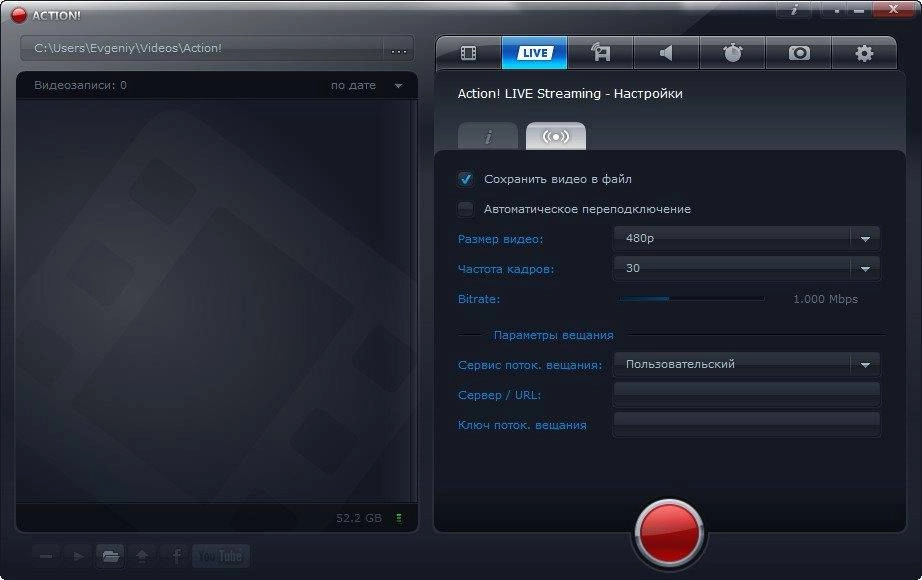This screenshot has width=922, height=580.
Task: Uncheck Сохранить видео в файл
Action: pyautogui.click(x=466, y=179)
